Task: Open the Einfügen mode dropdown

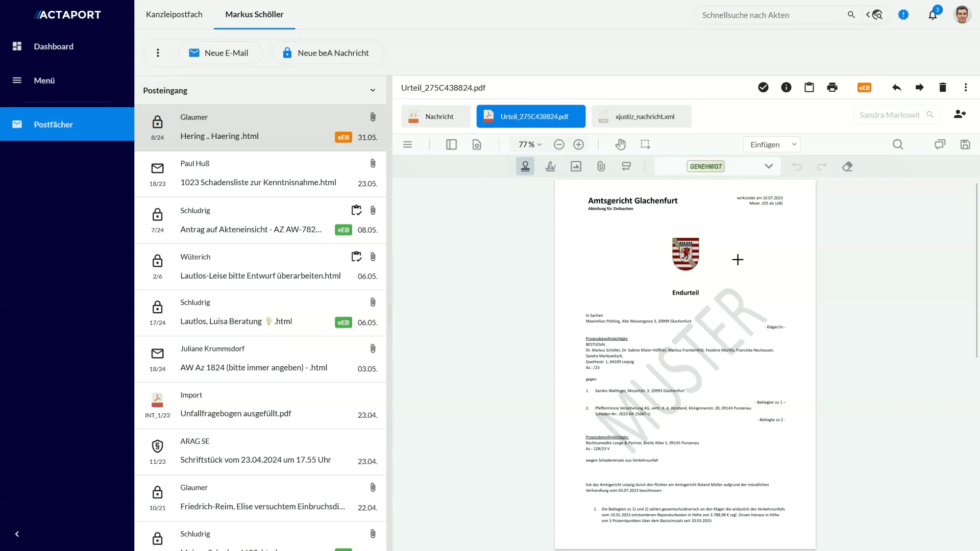Action: (x=772, y=145)
